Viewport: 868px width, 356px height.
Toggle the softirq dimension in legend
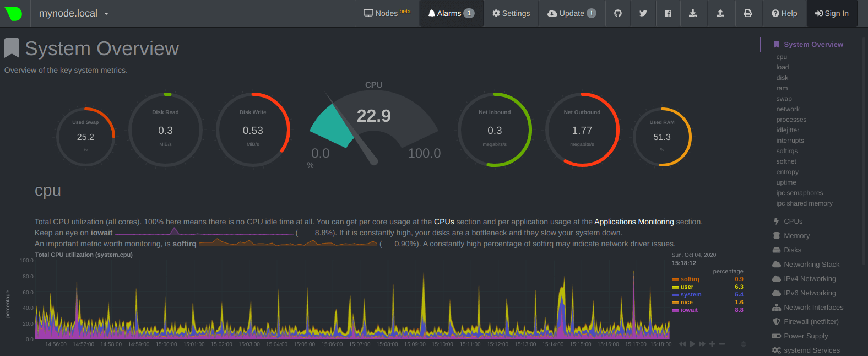[x=690, y=279]
